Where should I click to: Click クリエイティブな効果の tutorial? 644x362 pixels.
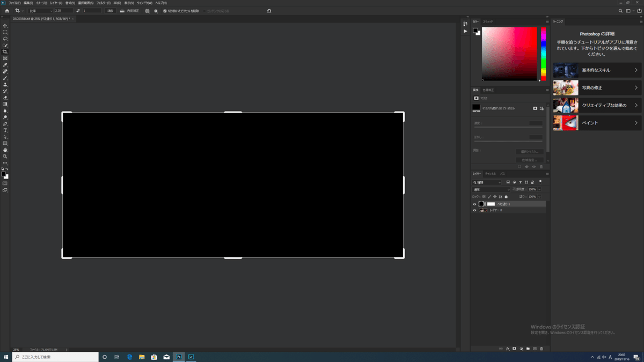[x=597, y=105]
